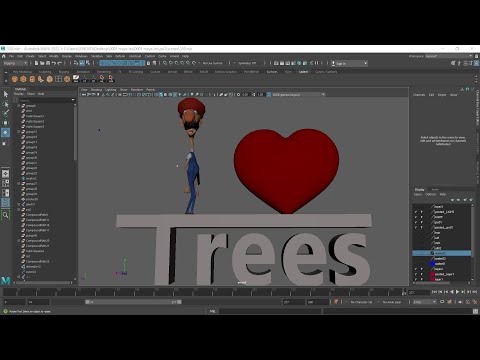Switch to the Rigging shelf tab

tap(64, 72)
